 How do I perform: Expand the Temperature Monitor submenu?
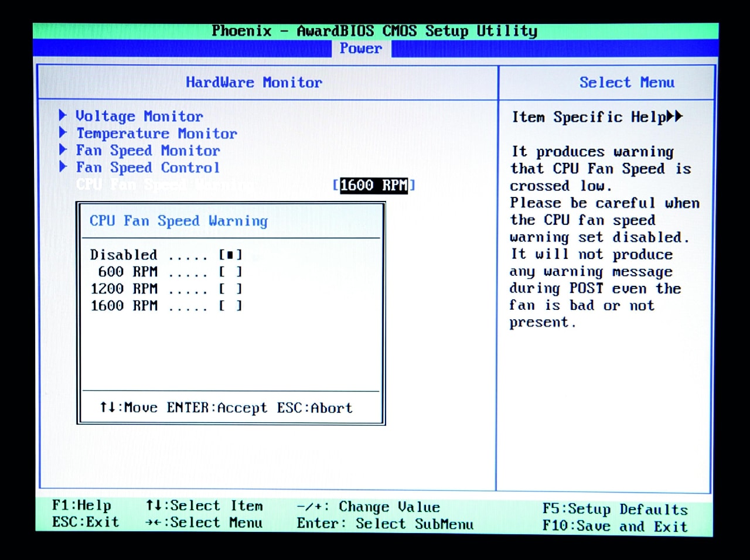(156, 134)
